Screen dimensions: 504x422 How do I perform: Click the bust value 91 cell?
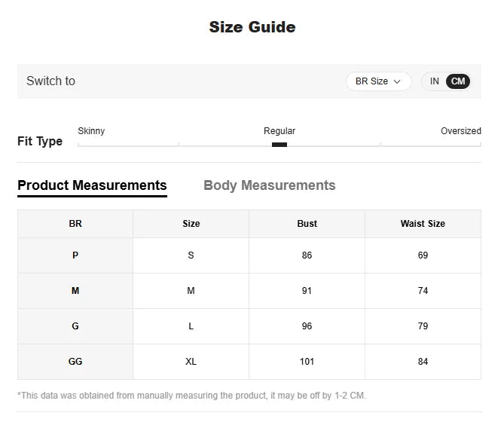point(307,291)
